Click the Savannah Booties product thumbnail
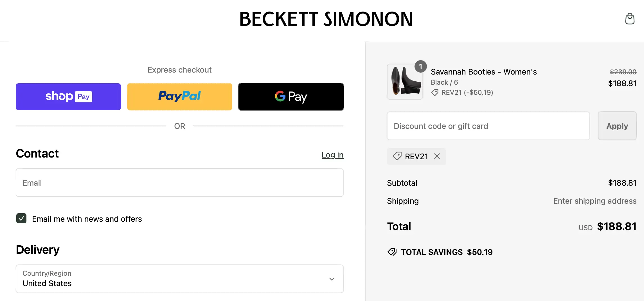644x301 pixels. (405, 82)
